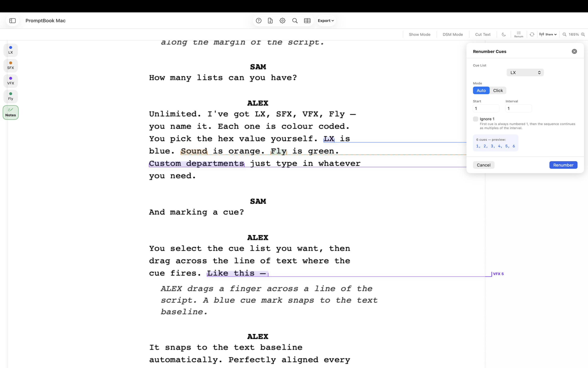Click the highlighted 'Fly' cue text
Viewport: 588px width, 368px height.
coord(278,151)
